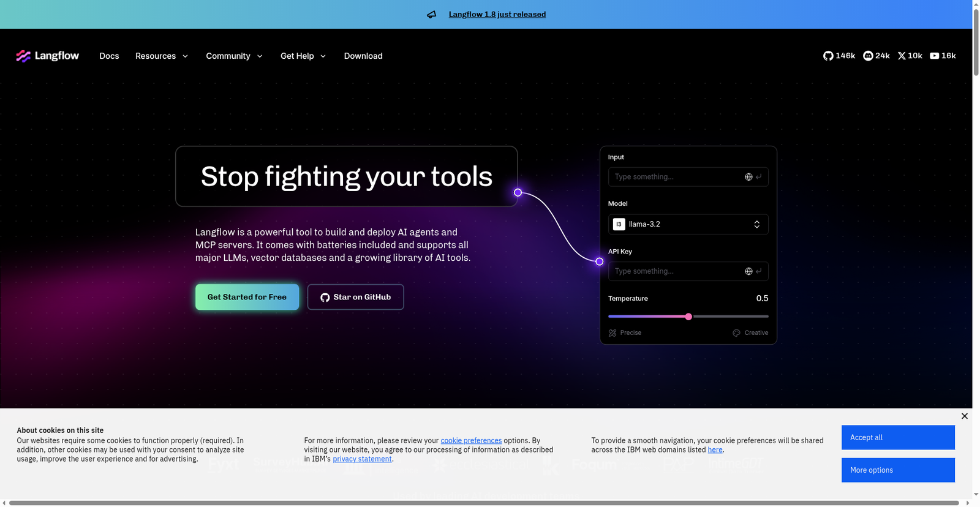Open the llama-3.2 model selector
Viewport: 980px width, 507px height.
(688, 224)
